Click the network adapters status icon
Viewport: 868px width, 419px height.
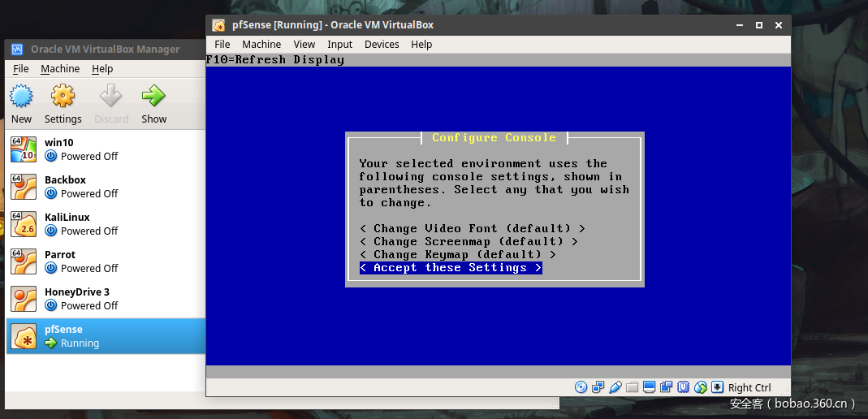598,387
